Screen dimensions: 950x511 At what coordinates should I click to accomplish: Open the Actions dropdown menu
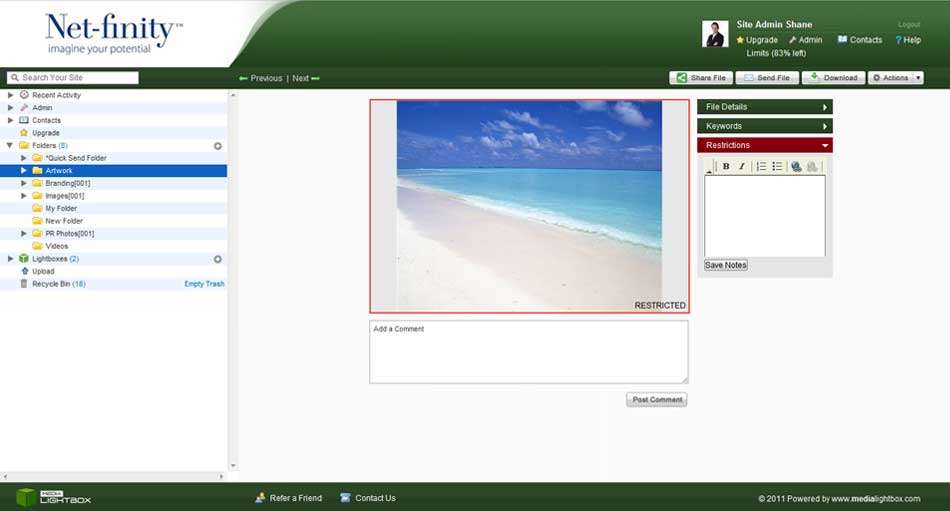[895, 78]
